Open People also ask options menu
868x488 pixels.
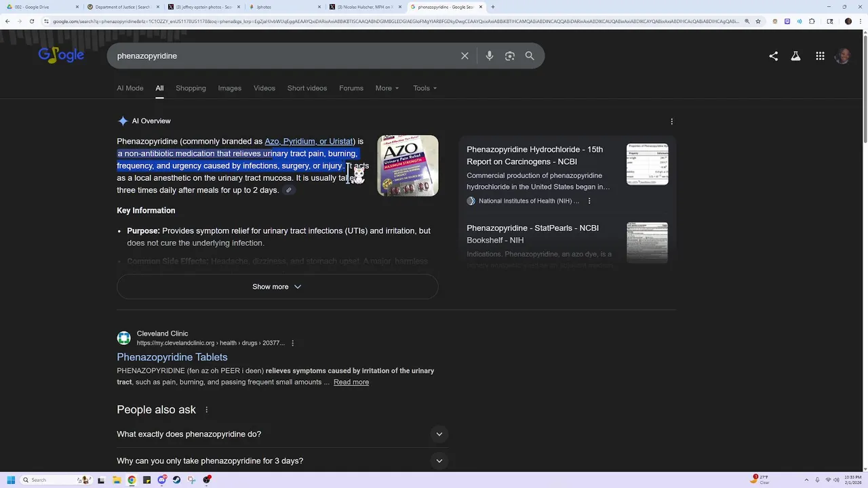pyautogui.click(x=207, y=409)
